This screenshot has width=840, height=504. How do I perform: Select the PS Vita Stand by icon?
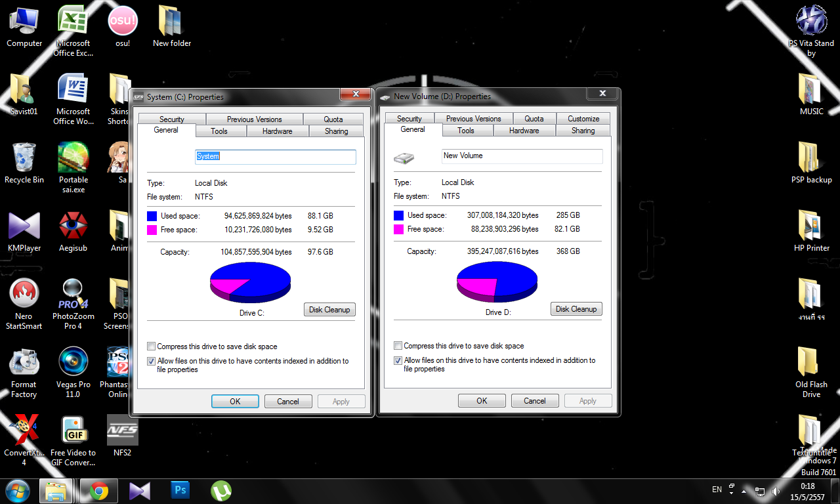[812, 31]
